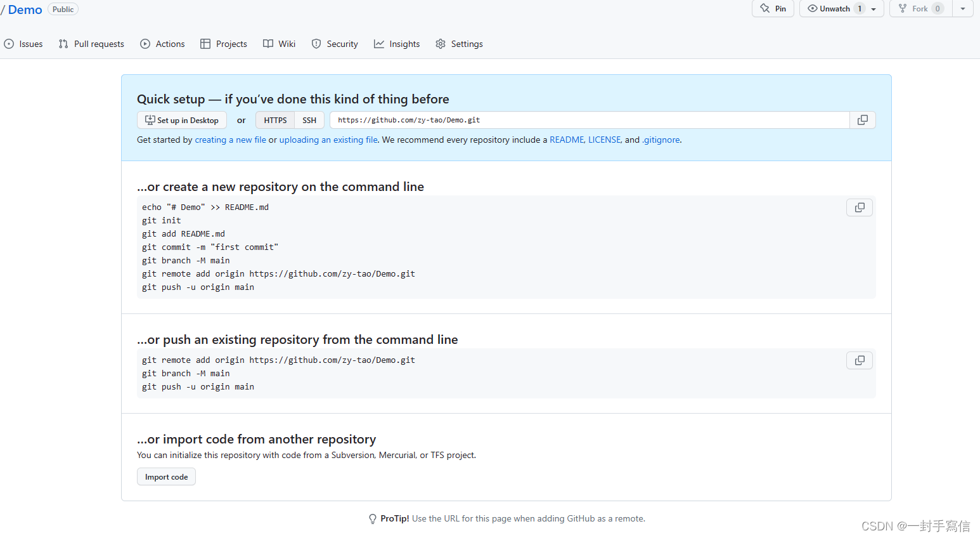
Task: Open the README recommendation link
Action: pyautogui.click(x=567, y=140)
